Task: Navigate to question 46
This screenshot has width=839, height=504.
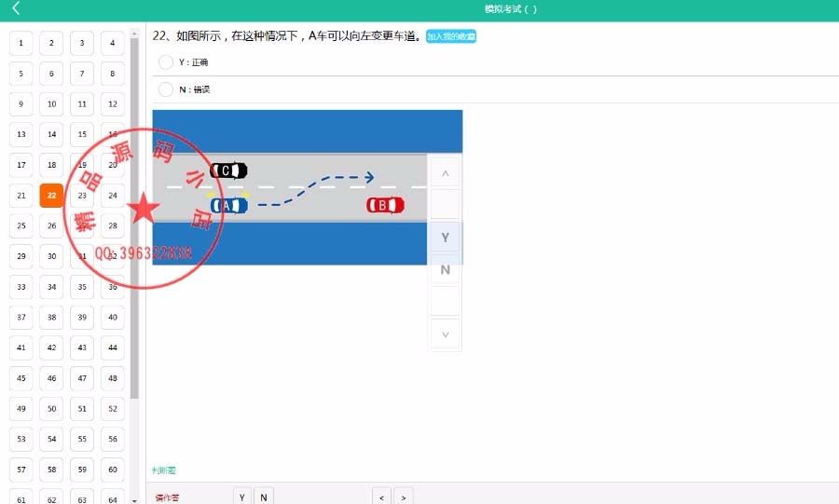Action: coord(51,378)
